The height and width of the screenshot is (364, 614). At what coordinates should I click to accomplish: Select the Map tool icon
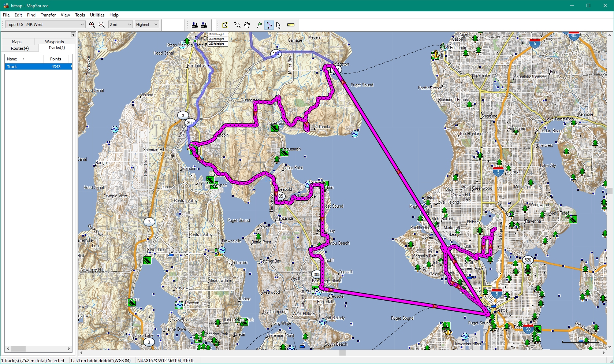225,25
